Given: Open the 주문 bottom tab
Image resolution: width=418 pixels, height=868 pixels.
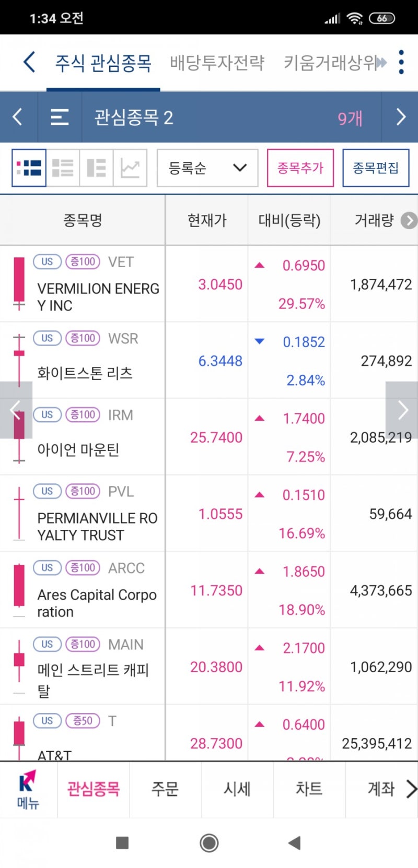Looking at the screenshot, I should point(165,789).
